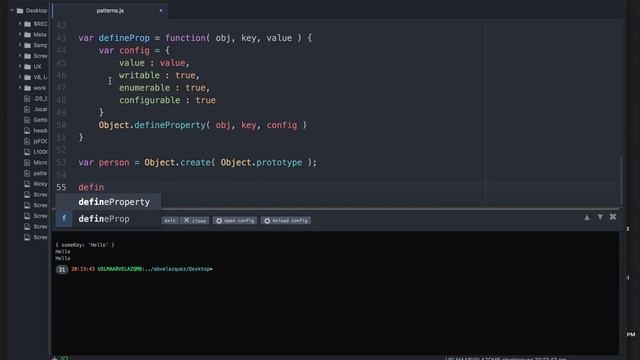Click the '31' badge in terminal prompt
This screenshot has width=640, height=360.
coord(62,269)
